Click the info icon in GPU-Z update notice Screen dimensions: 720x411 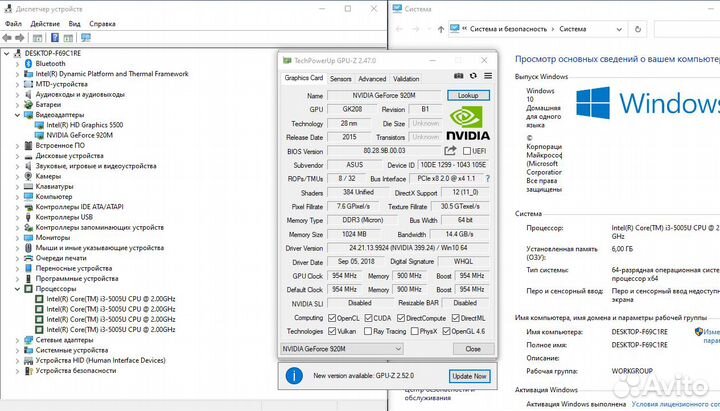tap(294, 376)
